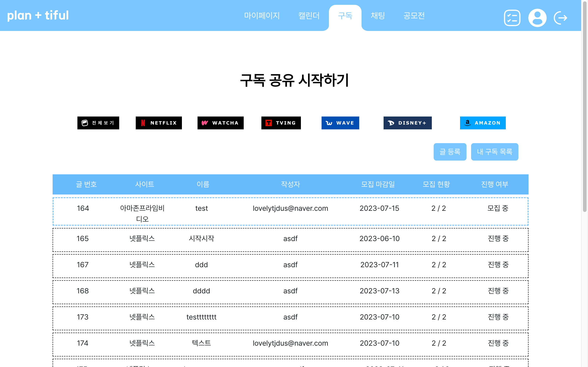Viewport: 588px width, 367px height.
Task: Open the user profile icon
Action: 537,18
